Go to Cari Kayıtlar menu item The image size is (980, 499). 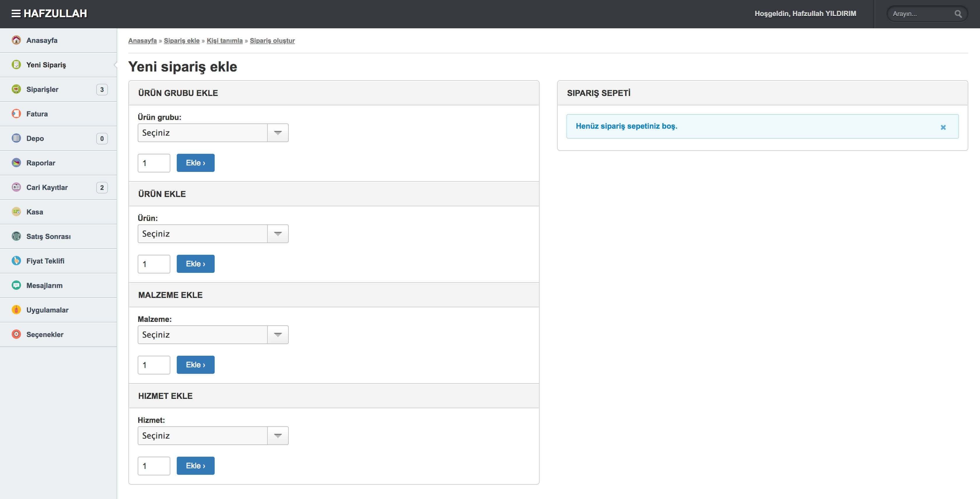tap(47, 187)
